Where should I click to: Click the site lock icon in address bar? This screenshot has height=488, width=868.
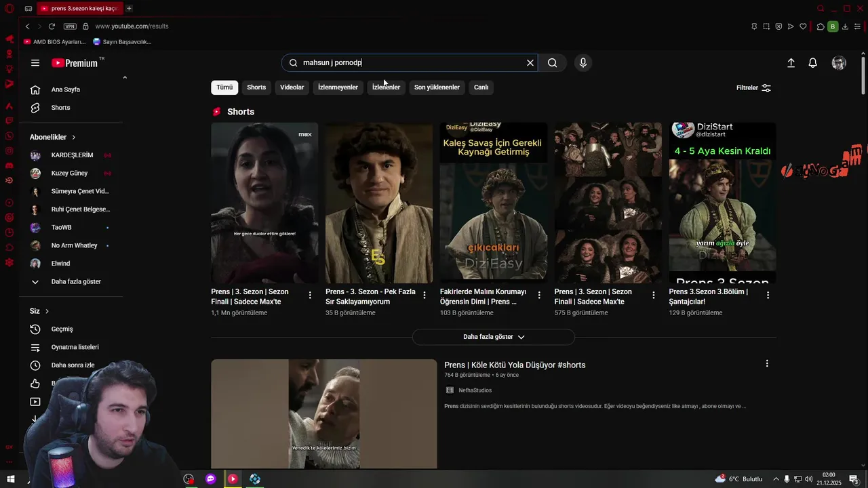click(85, 26)
